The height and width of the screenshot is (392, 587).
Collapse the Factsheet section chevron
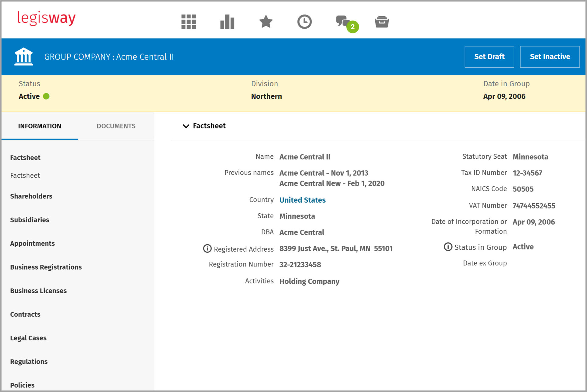tap(186, 126)
